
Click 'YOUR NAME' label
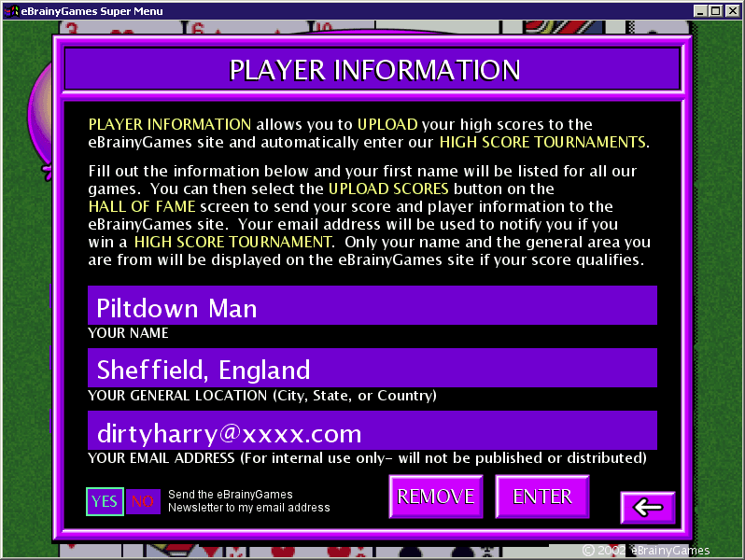[x=128, y=333]
